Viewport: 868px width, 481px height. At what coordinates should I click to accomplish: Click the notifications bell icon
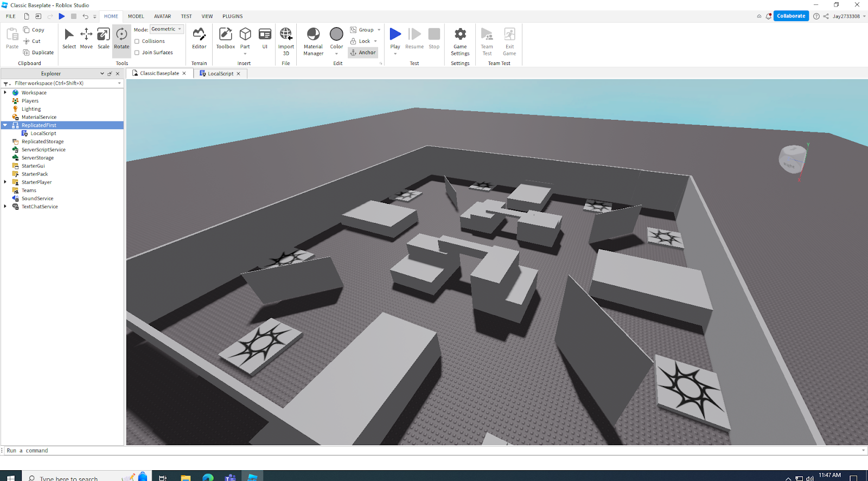coord(768,16)
